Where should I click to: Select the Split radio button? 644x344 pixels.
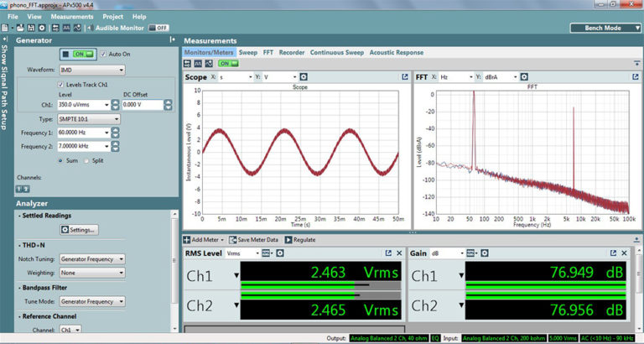(86, 160)
